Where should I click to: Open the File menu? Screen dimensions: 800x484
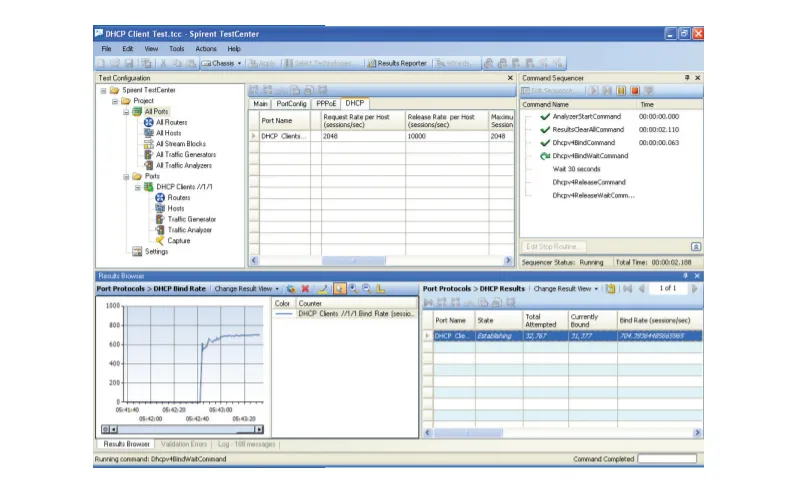tap(106, 49)
